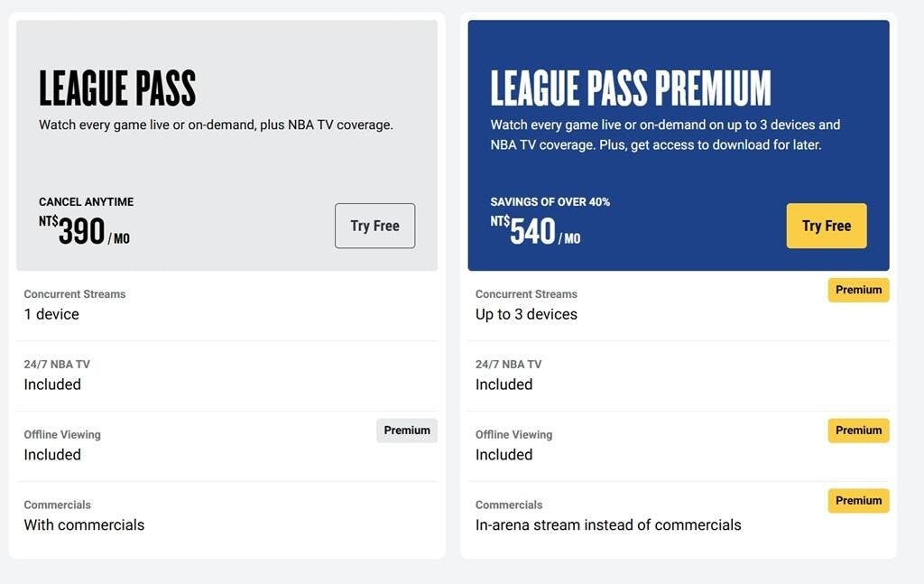Click yellow Premium badge next to Commercials
The height and width of the screenshot is (584, 924).
click(x=858, y=501)
